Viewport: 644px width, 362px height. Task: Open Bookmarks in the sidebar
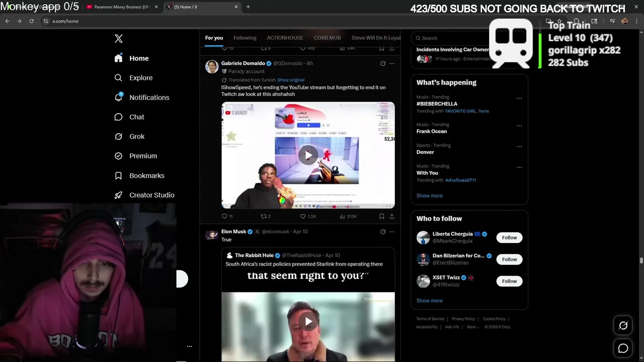(139, 175)
